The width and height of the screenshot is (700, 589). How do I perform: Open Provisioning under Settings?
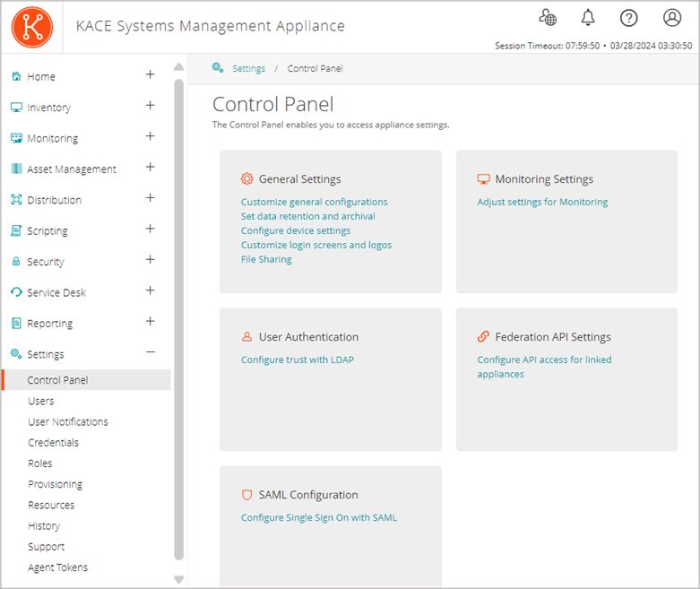tap(55, 484)
